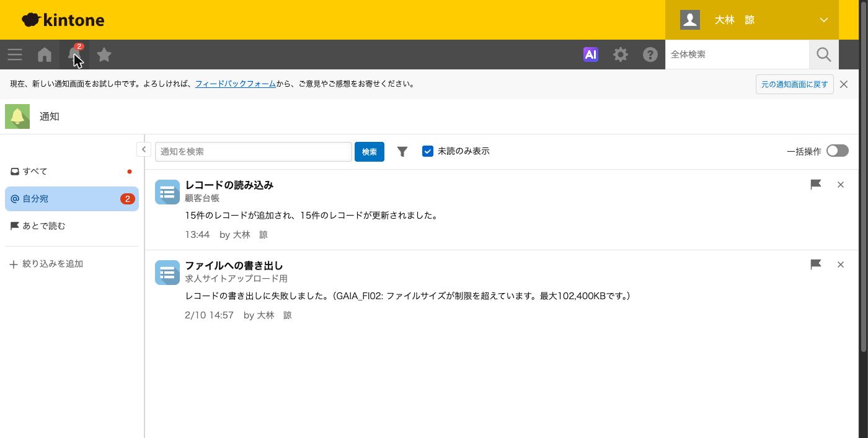The height and width of the screenshot is (438, 868).
Task: Open the notification filter funnel icon
Action: click(x=402, y=151)
